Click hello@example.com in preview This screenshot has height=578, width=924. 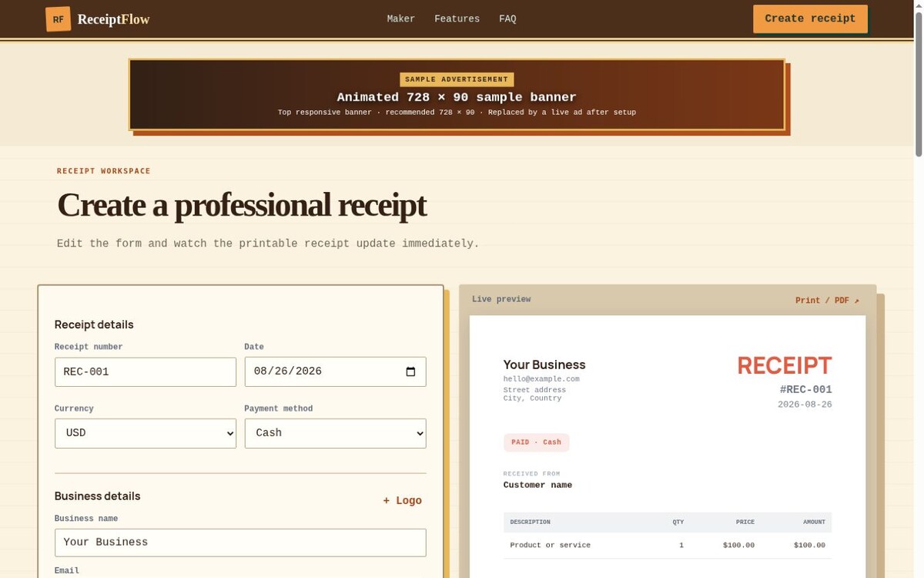pyautogui.click(x=541, y=379)
